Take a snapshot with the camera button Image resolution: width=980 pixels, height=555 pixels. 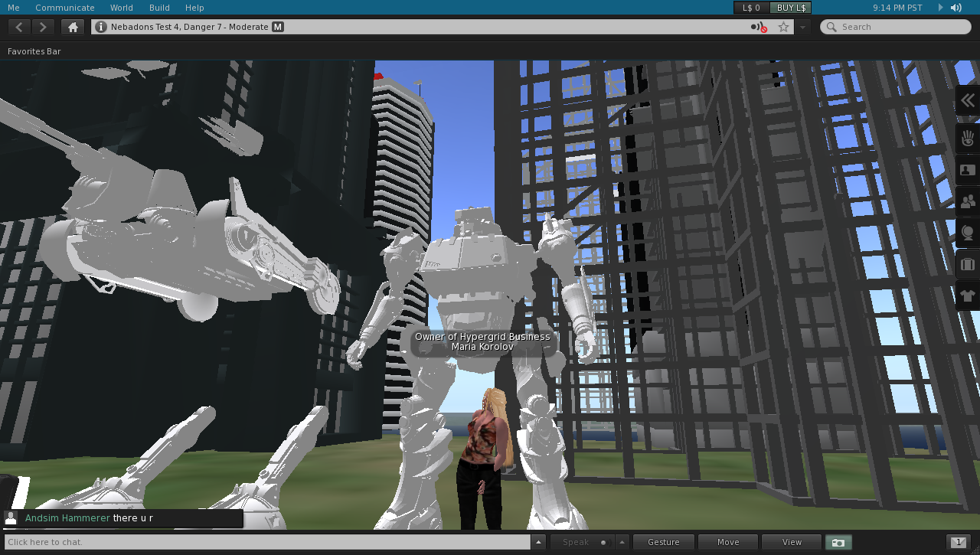click(x=838, y=542)
